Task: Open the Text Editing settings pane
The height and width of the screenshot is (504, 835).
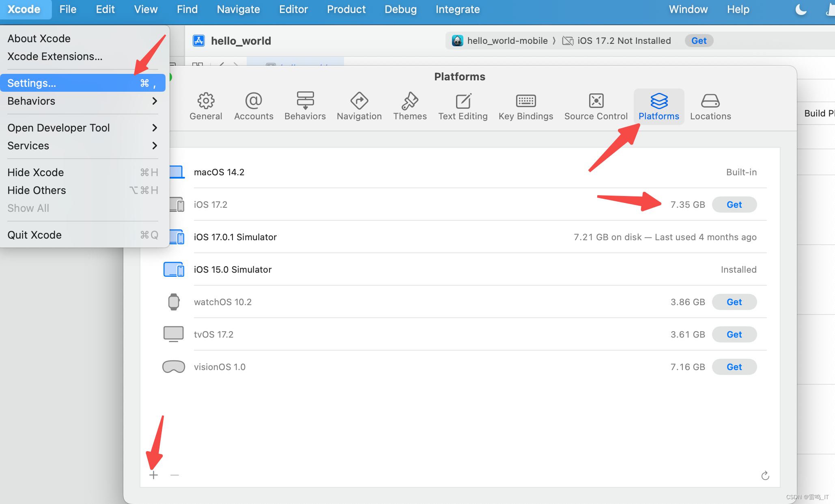Action: pyautogui.click(x=463, y=106)
